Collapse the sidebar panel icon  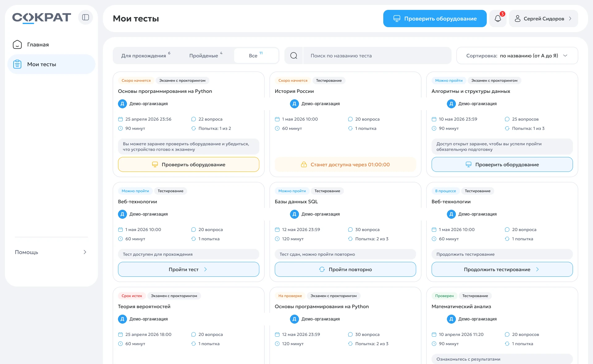(86, 17)
